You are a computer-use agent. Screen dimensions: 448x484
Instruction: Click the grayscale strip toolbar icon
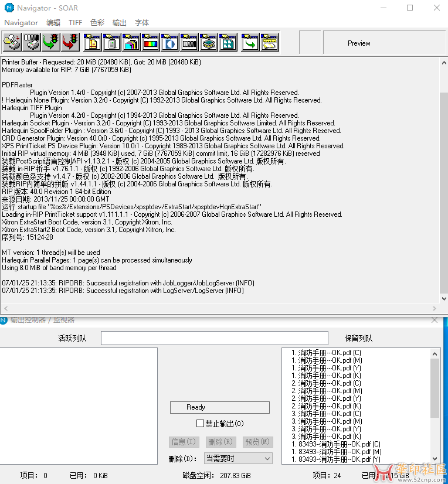189,42
